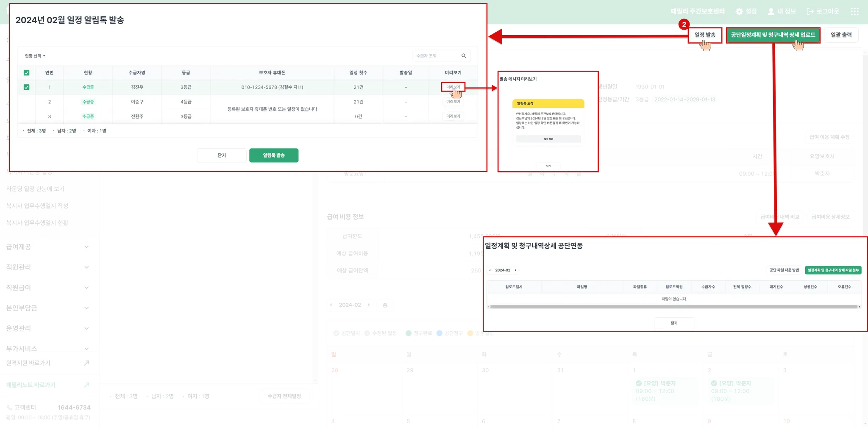
Task: Go to previous month in main calendar
Action: [x=331, y=305]
